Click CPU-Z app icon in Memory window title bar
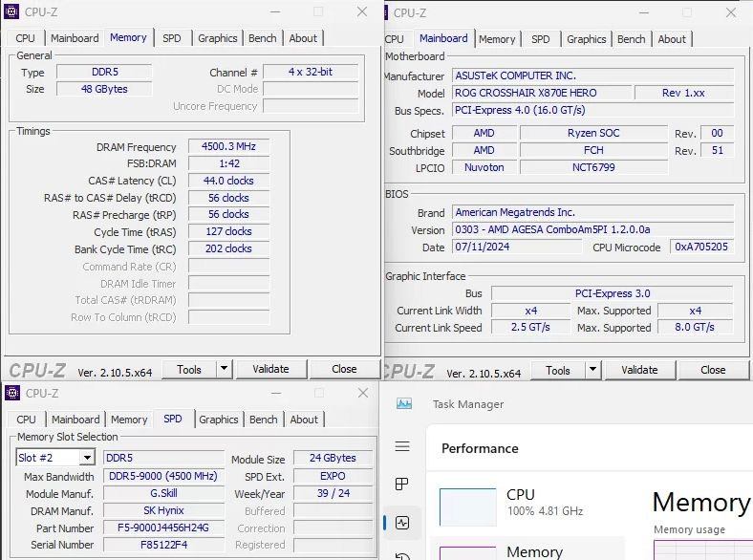Screen dimensions: 753x560 12,12
